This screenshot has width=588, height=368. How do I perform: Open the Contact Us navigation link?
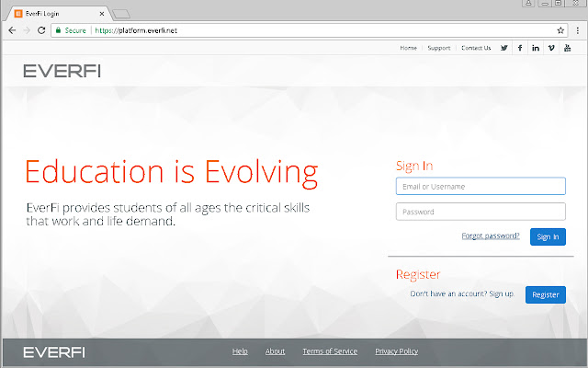tap(476, 48)
